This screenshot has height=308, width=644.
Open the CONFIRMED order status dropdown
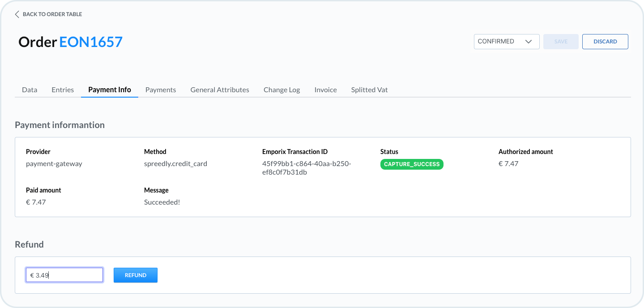(x=500, y=42)
